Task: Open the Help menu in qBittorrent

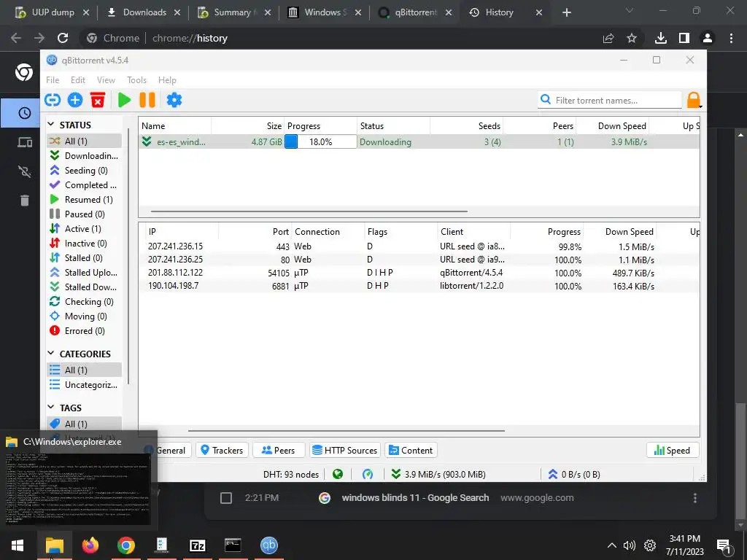Action: click(x=167, y=80)
